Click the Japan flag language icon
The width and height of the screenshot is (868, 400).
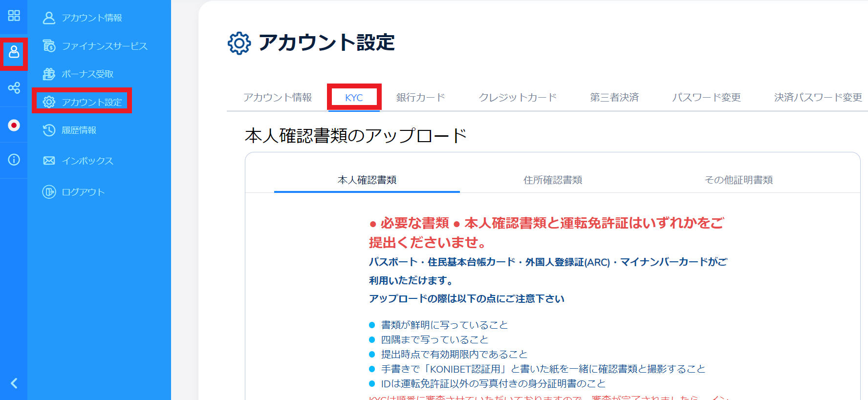tap(14, 126)
